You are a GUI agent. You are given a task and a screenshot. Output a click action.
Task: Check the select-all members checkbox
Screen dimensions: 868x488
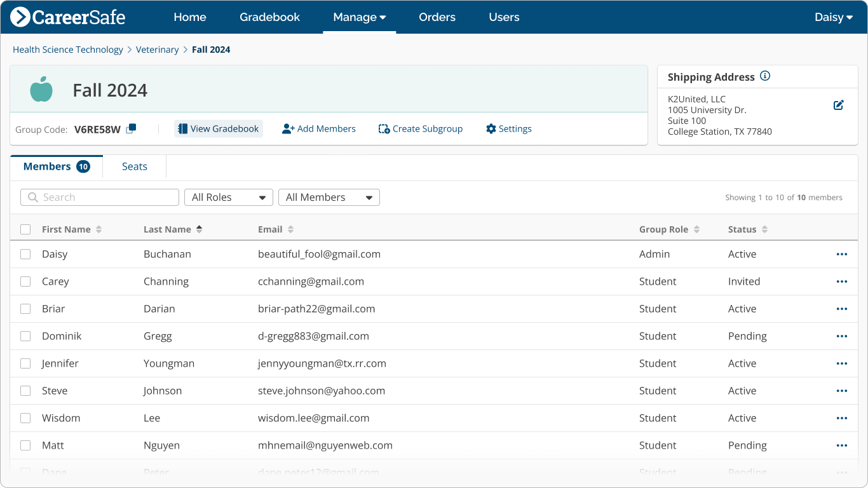coord(25,229)
